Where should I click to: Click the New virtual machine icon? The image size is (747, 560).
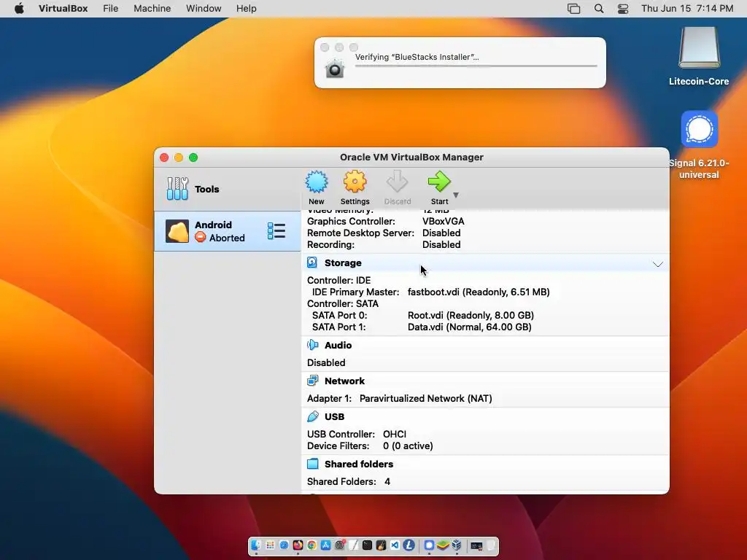(317, 182)
